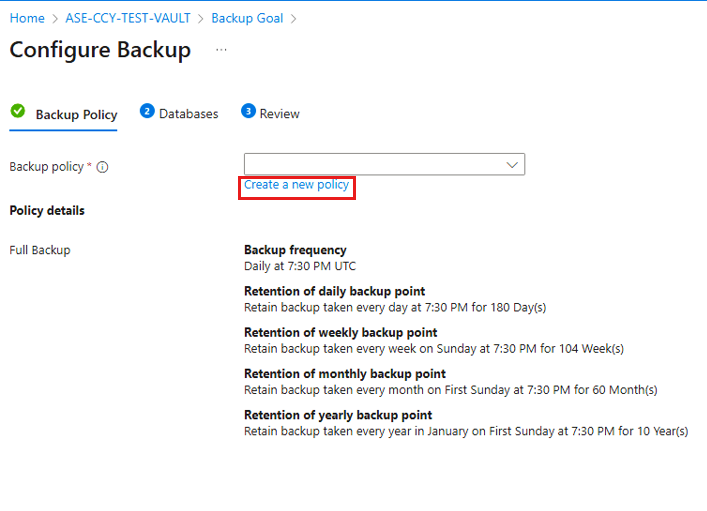Image resolution: width=707 pixels, height=511 pixels.
Task: Click the info icon beside Backup policy
Action: (102, 167)
